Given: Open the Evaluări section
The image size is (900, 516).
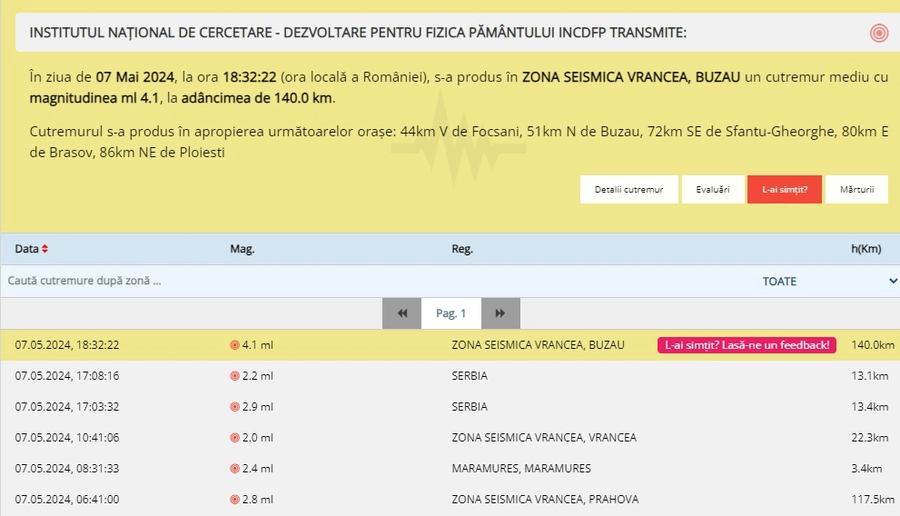Looking at the screenshot, I should (712, 189).
